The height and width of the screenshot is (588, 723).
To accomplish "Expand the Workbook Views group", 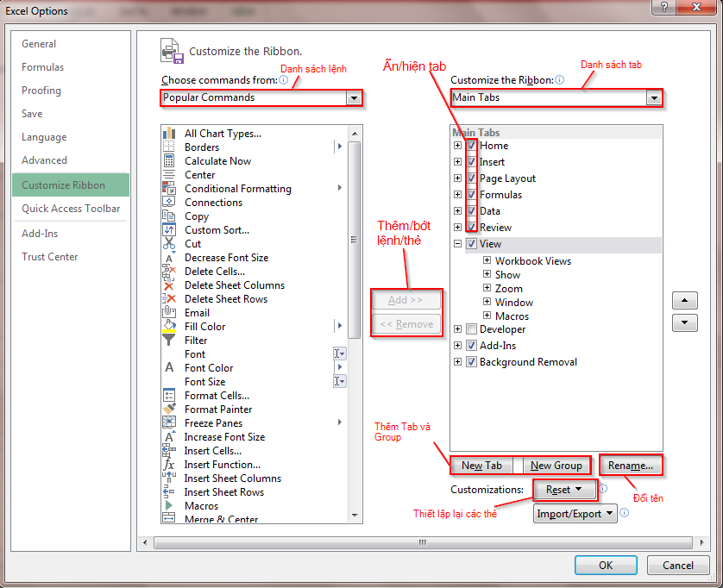I will click(x=487, y=260).
